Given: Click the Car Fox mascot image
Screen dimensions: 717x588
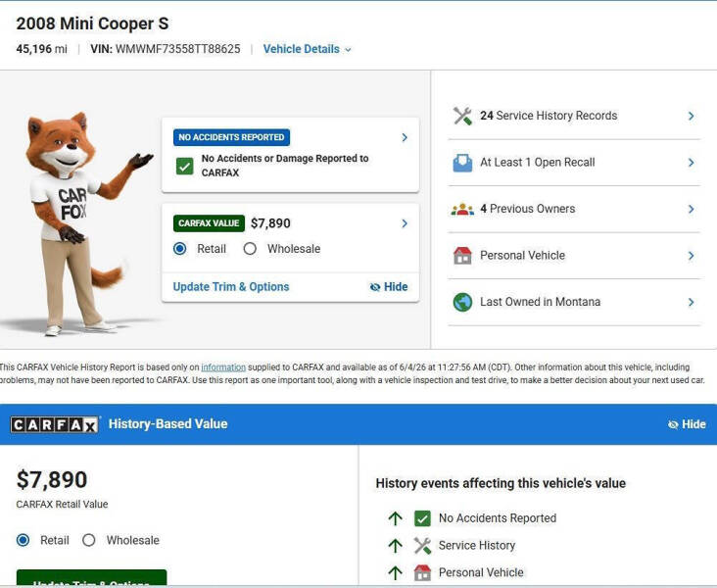Looking at the screenshot, I should (x=82, y=222).
